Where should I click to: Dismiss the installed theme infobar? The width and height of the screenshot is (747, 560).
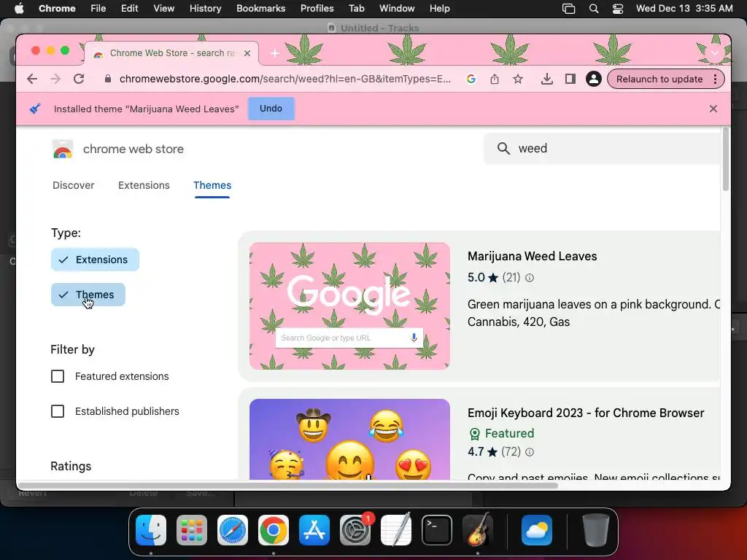(x=713, y=109)
